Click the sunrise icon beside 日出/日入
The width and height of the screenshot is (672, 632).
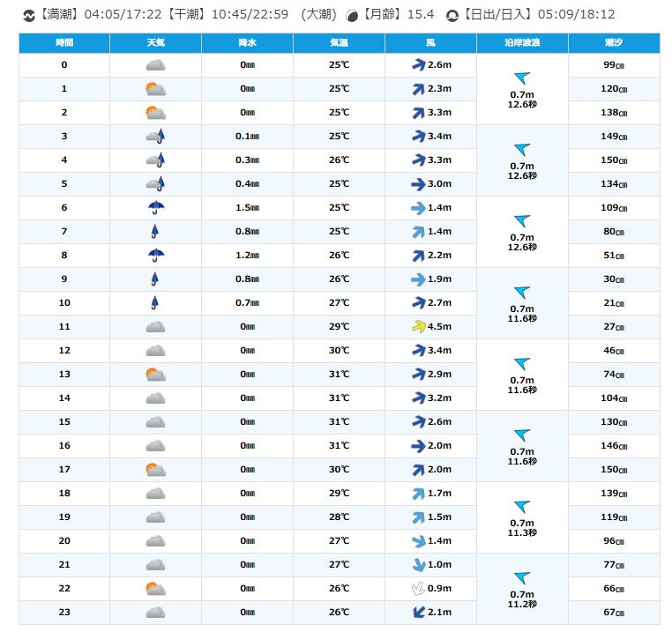(x=452, y=16)
